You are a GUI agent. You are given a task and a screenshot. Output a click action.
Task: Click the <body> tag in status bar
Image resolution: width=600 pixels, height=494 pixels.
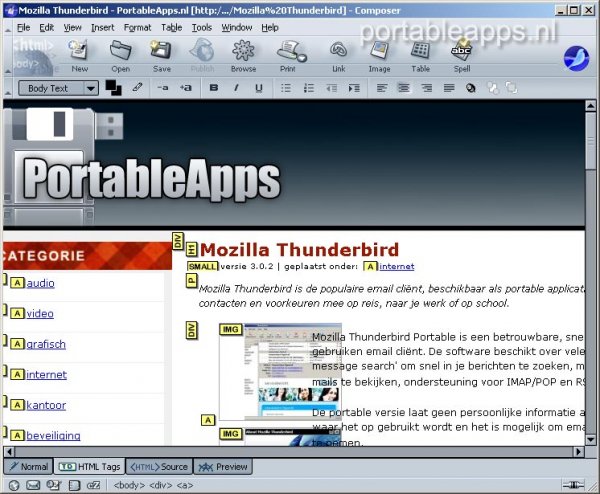[x=129, y=485]
